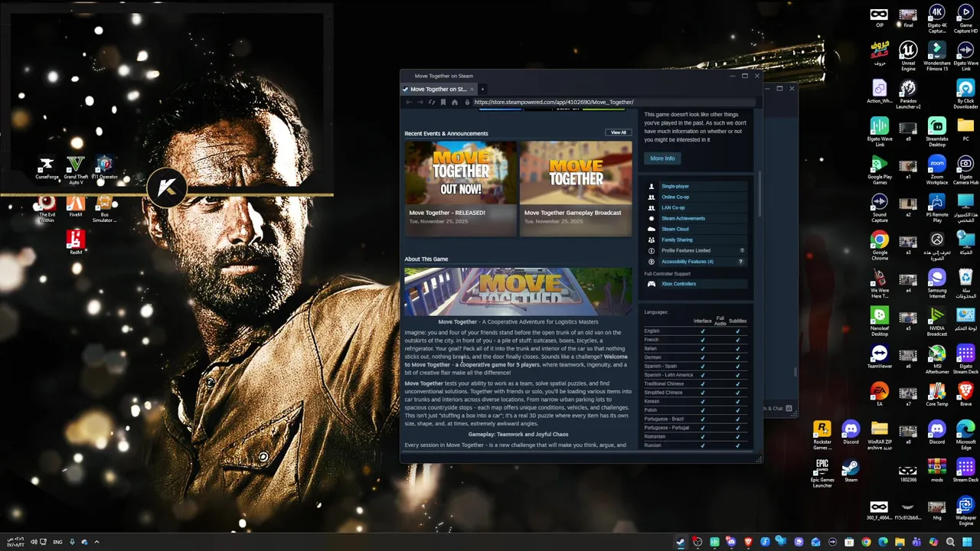The width and height of the screenshot is (980, 551).
Task: Open Google Play Games desktop icon
Action: tap(879, 170)
